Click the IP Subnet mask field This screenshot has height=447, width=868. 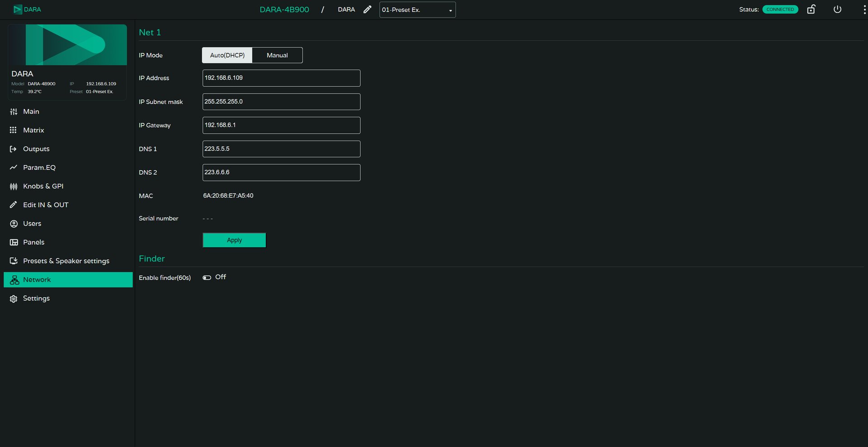281,102
